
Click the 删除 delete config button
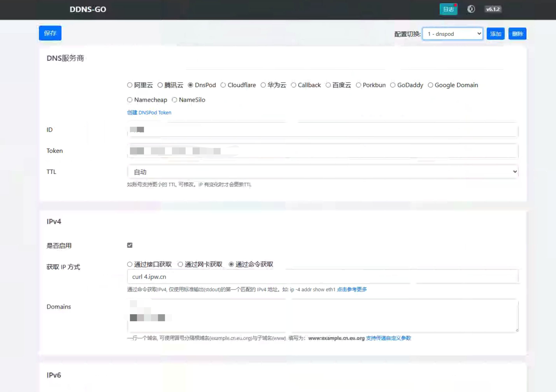pyautogui.click(x=517, y=34)
